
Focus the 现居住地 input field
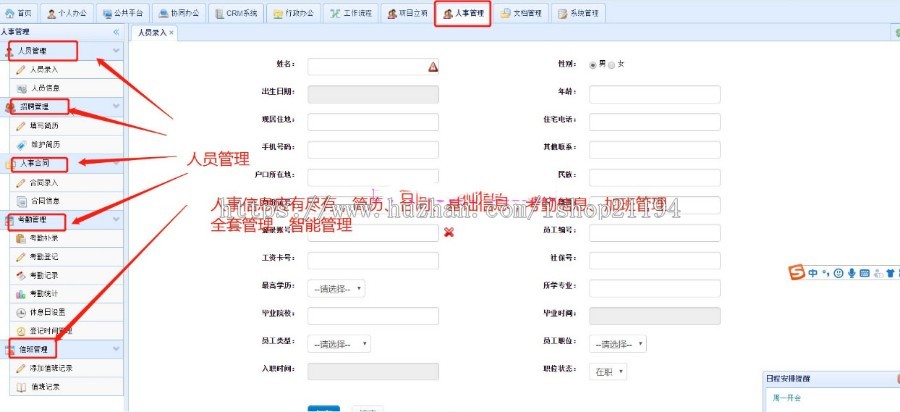(373, 122)
